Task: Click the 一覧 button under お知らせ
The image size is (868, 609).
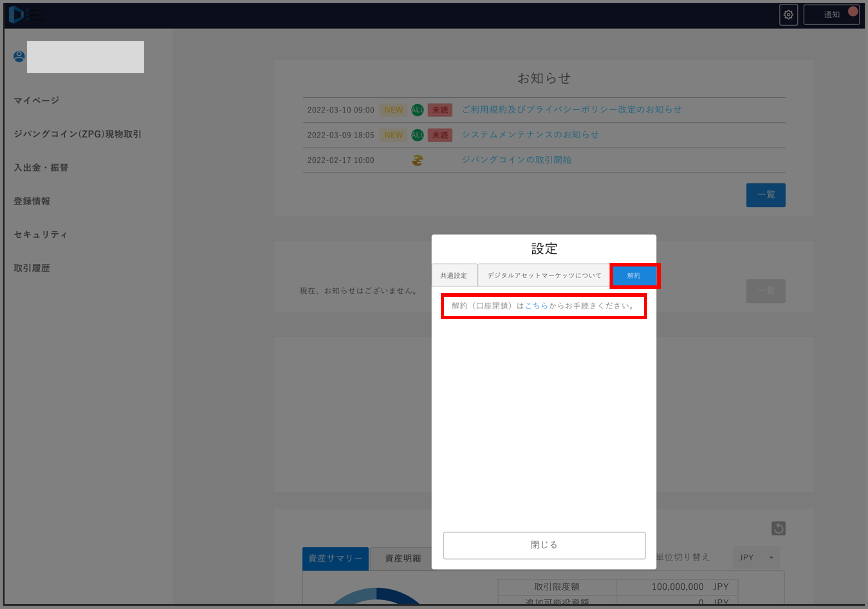Action: [x=766, y=195]
